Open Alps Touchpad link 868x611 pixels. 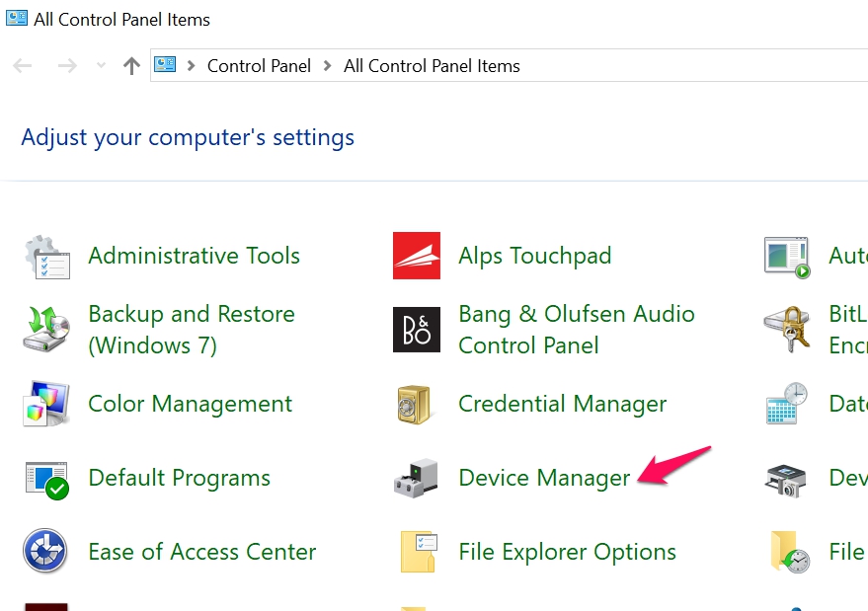(535, 257)
